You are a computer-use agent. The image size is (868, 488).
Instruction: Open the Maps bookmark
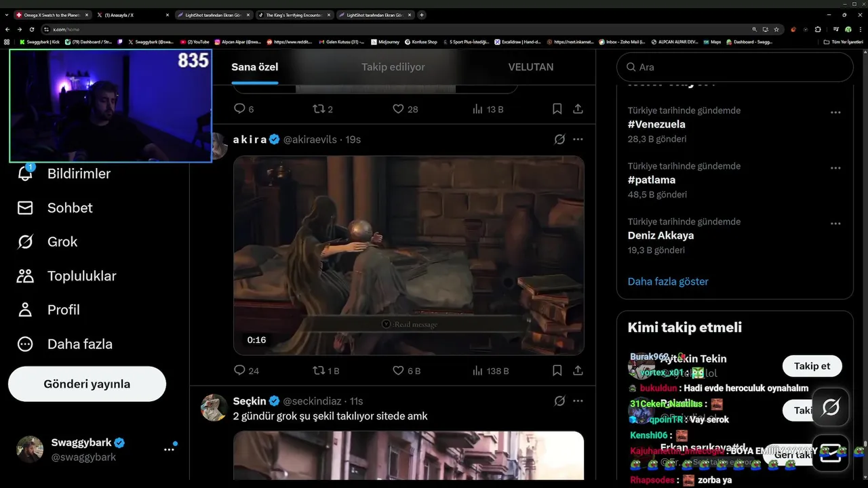click(x=712, y=42)
